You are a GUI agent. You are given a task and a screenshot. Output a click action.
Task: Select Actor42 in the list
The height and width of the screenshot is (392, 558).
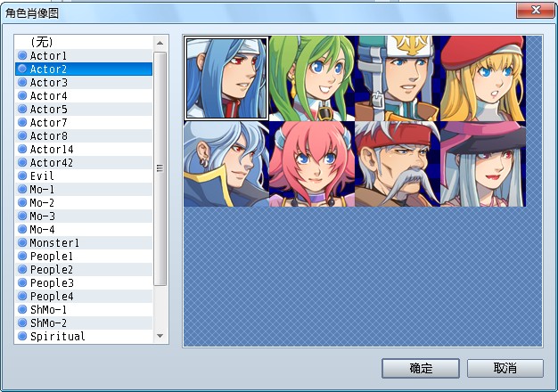coord(84,162)
